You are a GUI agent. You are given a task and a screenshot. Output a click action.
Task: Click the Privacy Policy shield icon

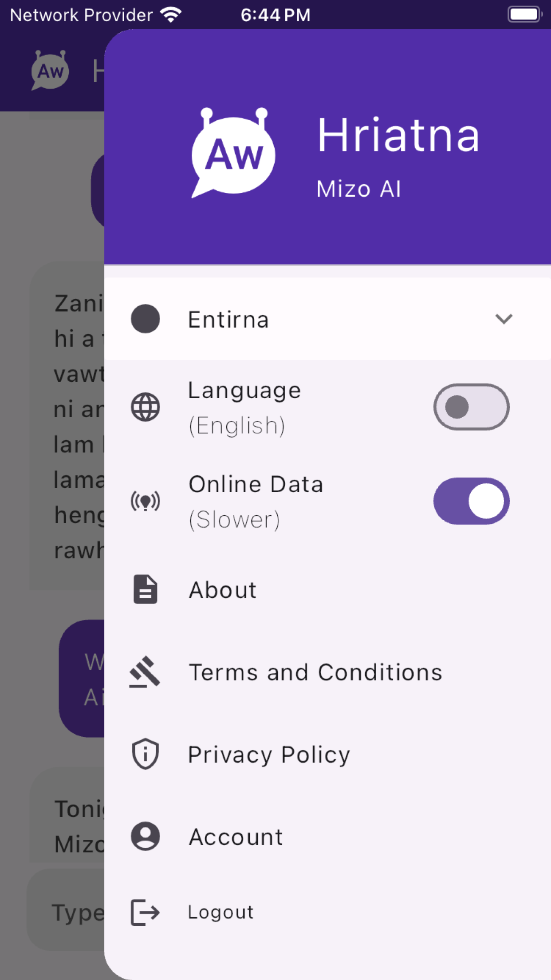click(x=146, y=754)
